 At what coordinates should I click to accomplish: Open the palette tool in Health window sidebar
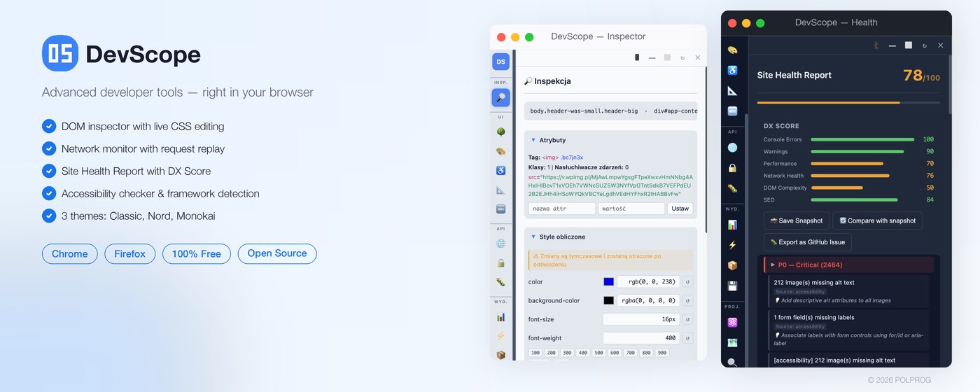[x=732, y=50]
